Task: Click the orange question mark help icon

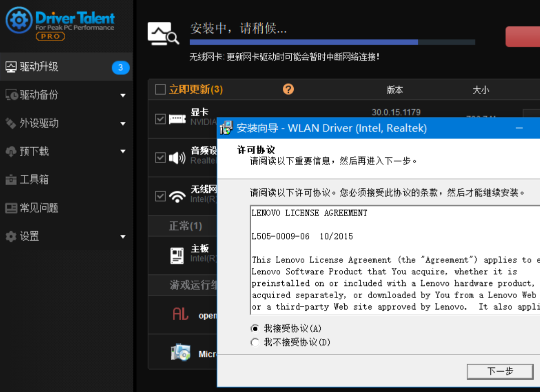Action: tap(288, 89)
